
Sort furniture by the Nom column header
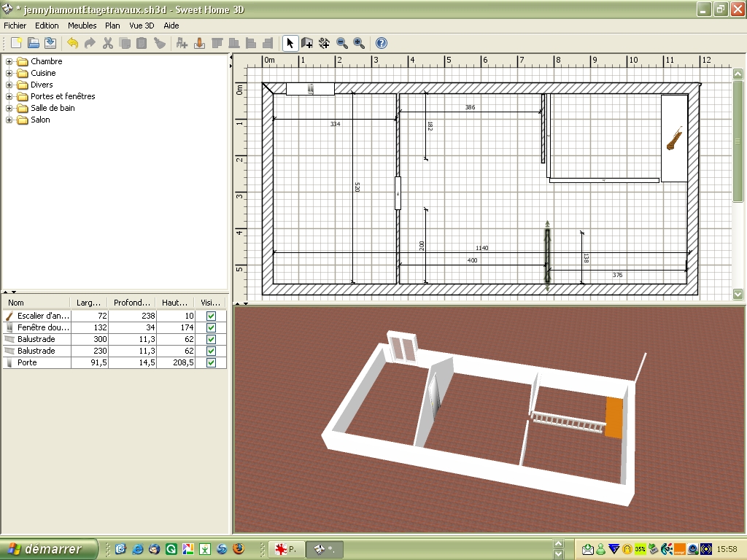(x=36, y=303)
